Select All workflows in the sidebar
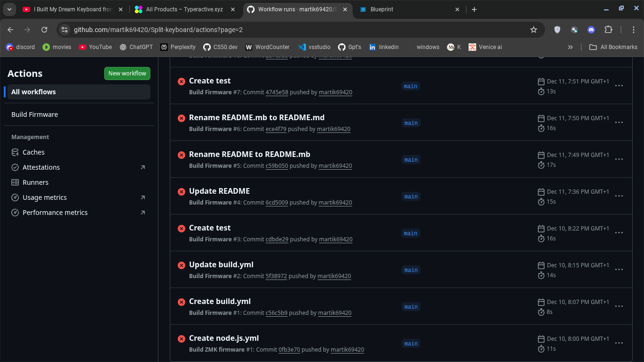The height and width of the screenshot is (362, 644). tap(33, 92)
